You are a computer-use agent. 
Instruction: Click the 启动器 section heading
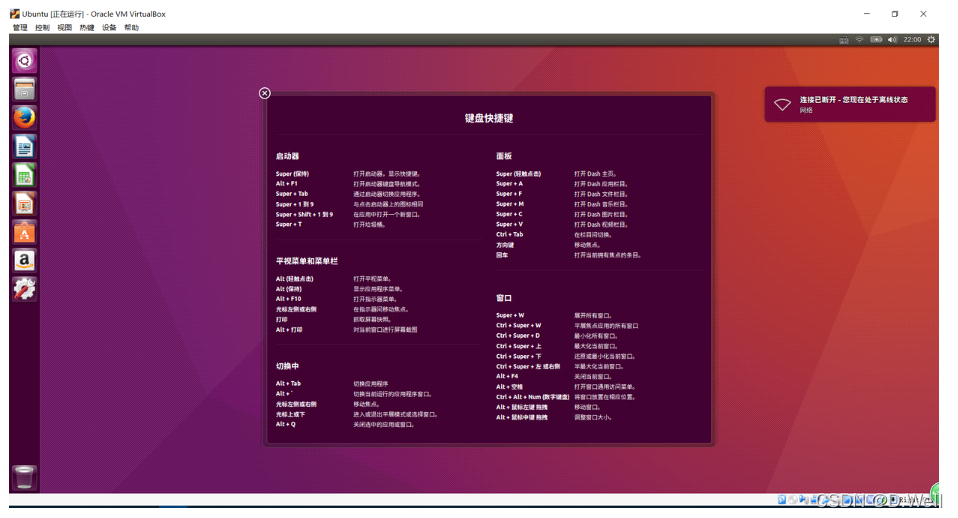[287, 156]
